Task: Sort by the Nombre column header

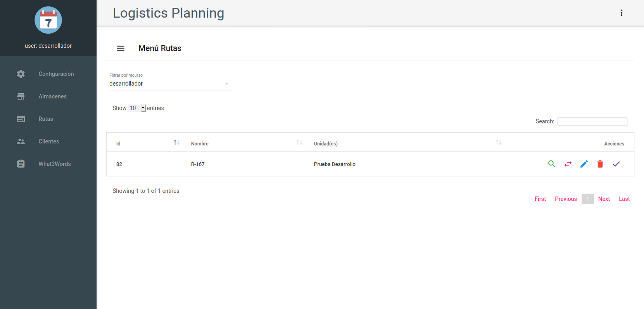Action: pos(200,143)
